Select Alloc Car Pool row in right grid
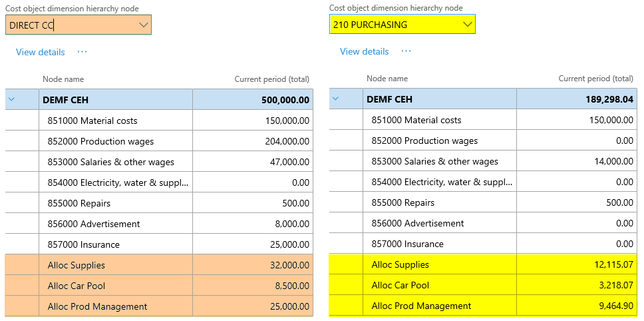This screenshot has width=644, height=321. (400, 285)
